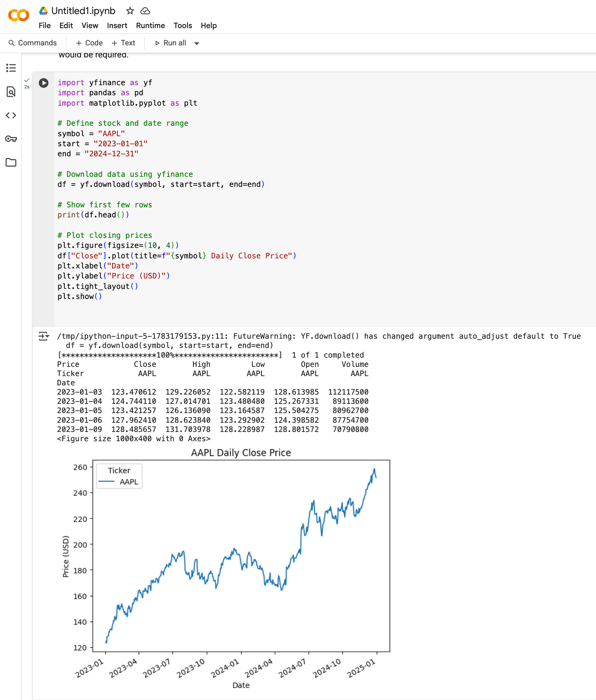
Task: Open the View menu
Action: [x=90, y=26]
